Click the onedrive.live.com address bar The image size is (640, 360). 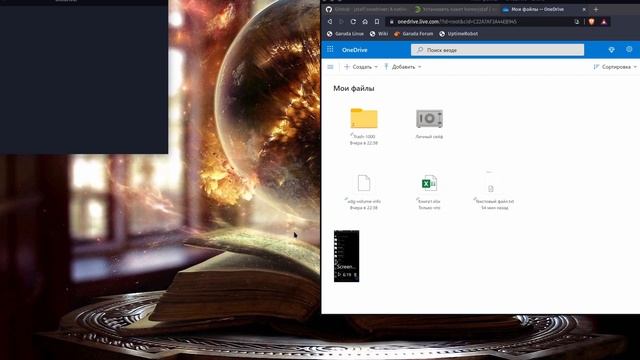(482, 22)
